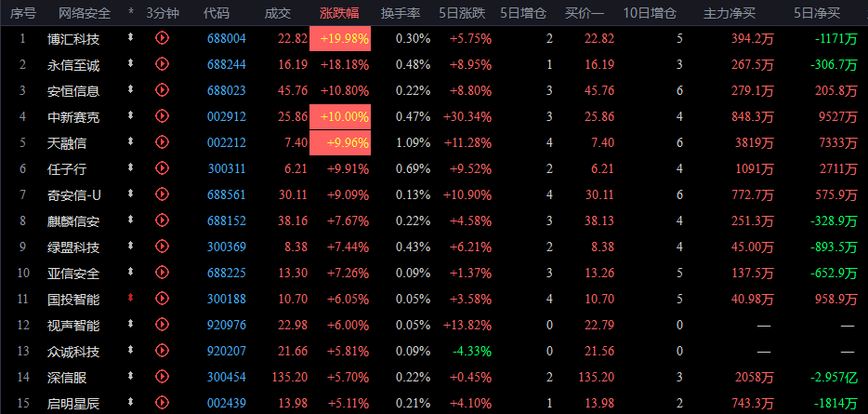
Task: Open stock code 688244
Action: coord(227,64)
